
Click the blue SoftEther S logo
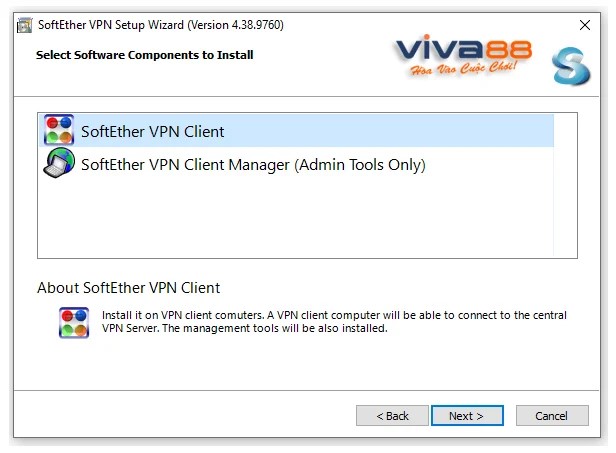click(x=571, y=64)
